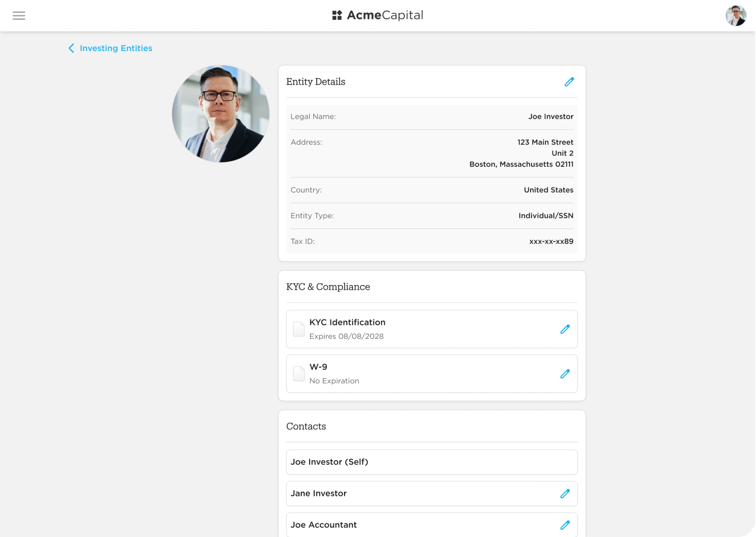Select the KYC Identification title

(347, 322)
